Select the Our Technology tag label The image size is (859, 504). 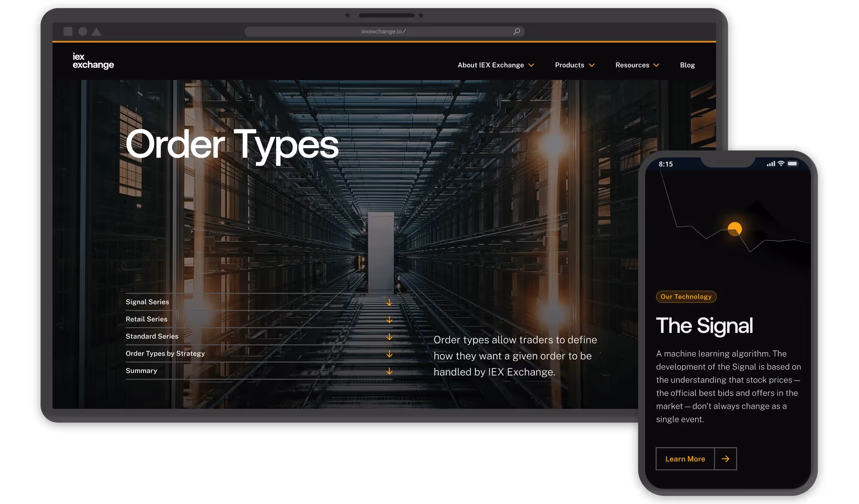pos(686,297)
